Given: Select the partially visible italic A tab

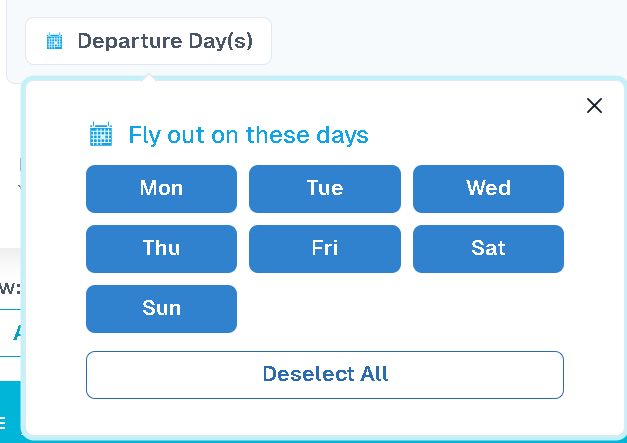Looking at the screenshot, I should [17, 333].
